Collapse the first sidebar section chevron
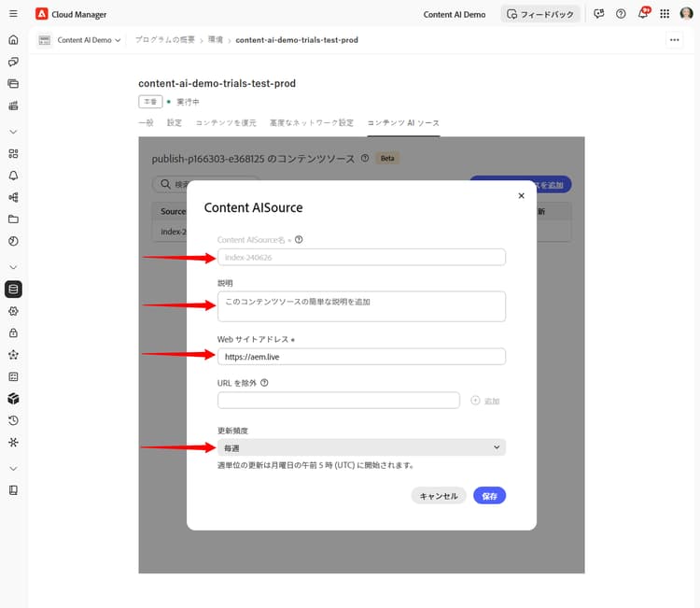700x608 pixels. click(13, 132)
